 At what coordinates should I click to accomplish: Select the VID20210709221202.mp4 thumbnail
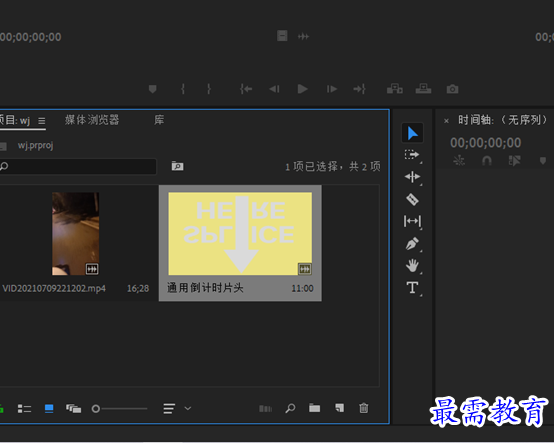click(76, 234)
